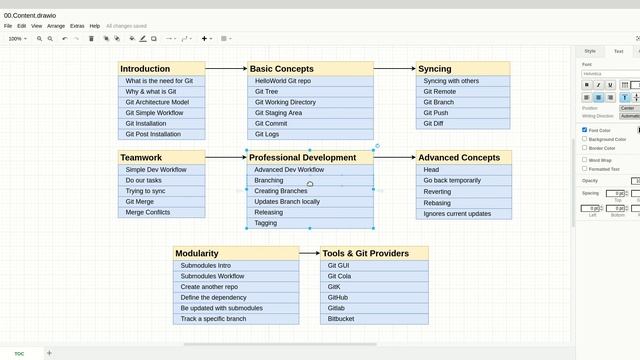Delete selection with the trash icon
This screenshot has width=640, height=360.
91,38
